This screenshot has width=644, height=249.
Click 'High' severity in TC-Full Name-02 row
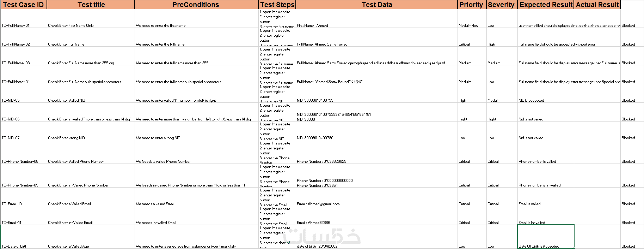click(x=502, y=37)
